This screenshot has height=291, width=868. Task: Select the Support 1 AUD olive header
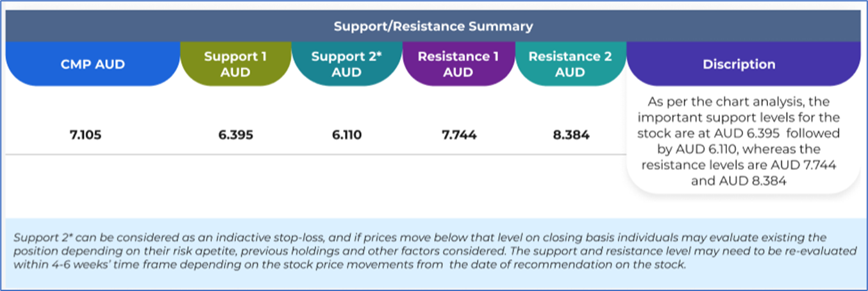coord(235,64)
